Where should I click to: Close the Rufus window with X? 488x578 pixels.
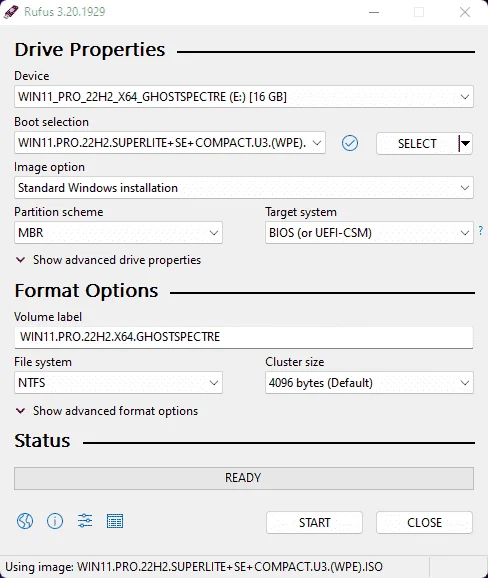pos(465,12)
